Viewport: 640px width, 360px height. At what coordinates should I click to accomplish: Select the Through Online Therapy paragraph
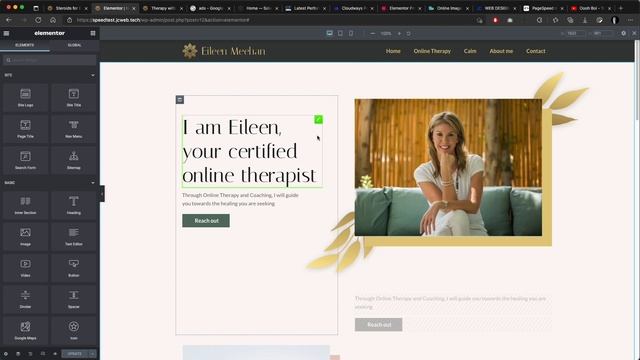point(240,199)
